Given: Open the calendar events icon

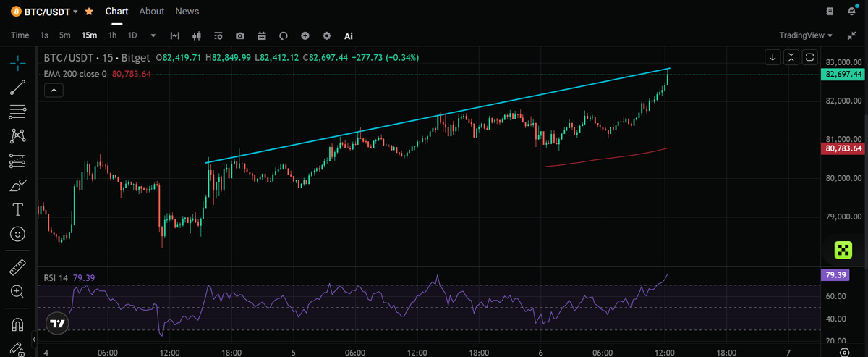Looking at the screenshot, I should tap(262, 35).
